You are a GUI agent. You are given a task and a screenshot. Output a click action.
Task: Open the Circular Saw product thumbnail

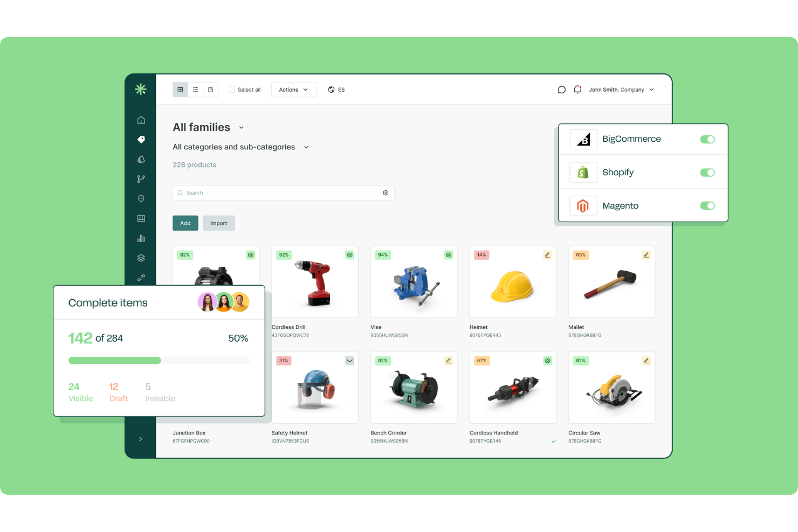coord(611,388)
